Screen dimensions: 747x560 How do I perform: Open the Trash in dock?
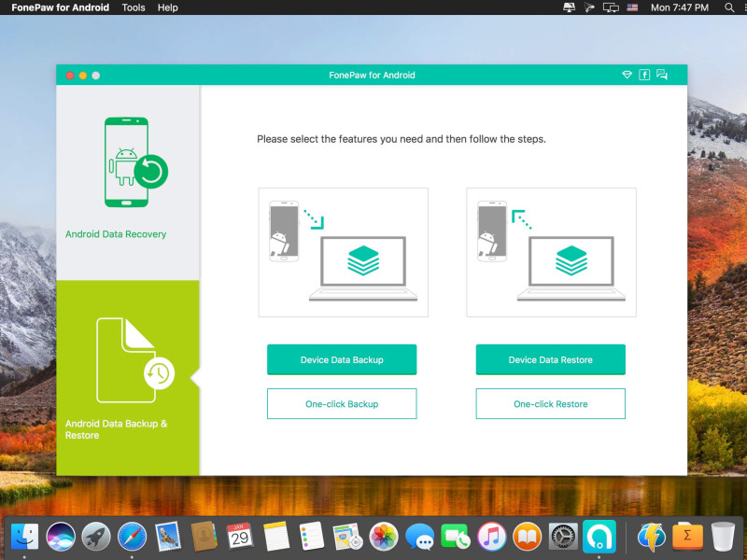pos(723,536)
